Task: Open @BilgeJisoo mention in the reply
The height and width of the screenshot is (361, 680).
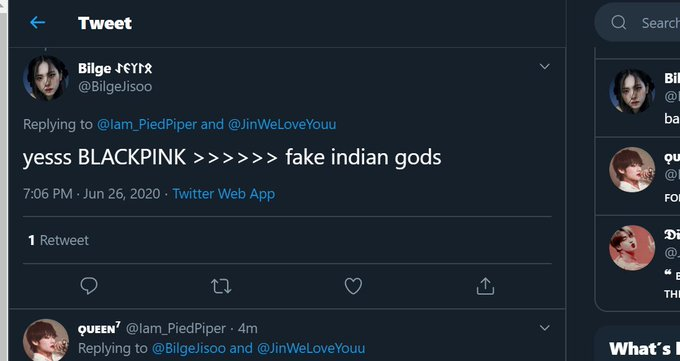Action: [x=189, y=348]
